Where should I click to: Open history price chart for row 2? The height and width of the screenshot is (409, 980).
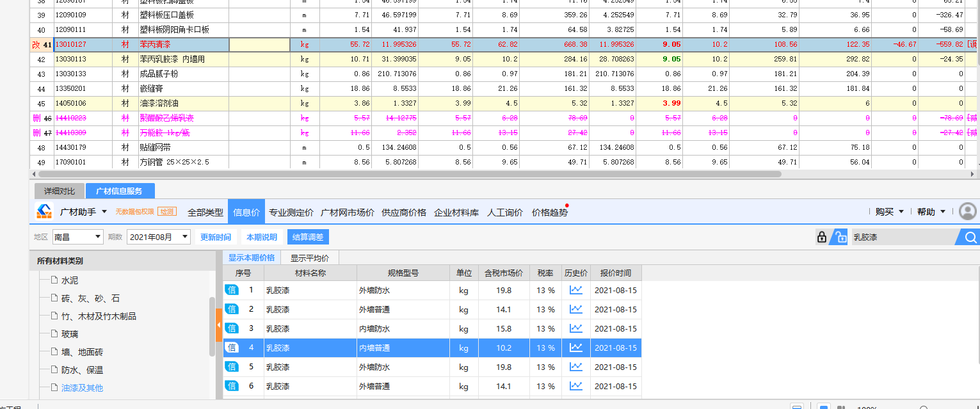(x=576, y=309)
